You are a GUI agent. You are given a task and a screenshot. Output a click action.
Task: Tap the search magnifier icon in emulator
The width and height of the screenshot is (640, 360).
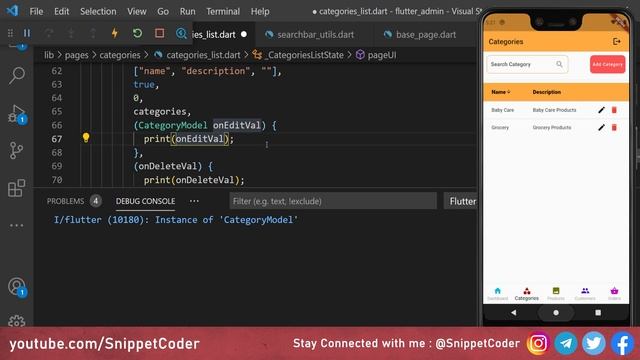tap(559, 64)
